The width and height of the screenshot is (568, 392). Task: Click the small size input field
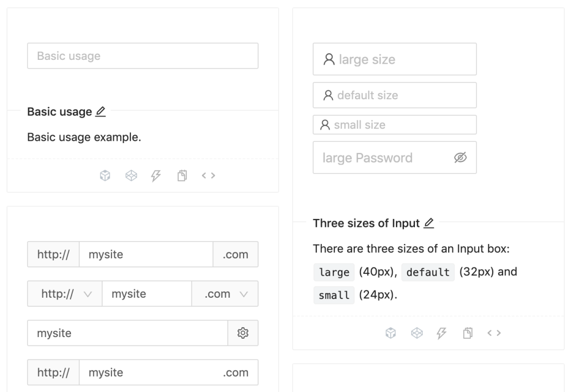tap(402, 125)
